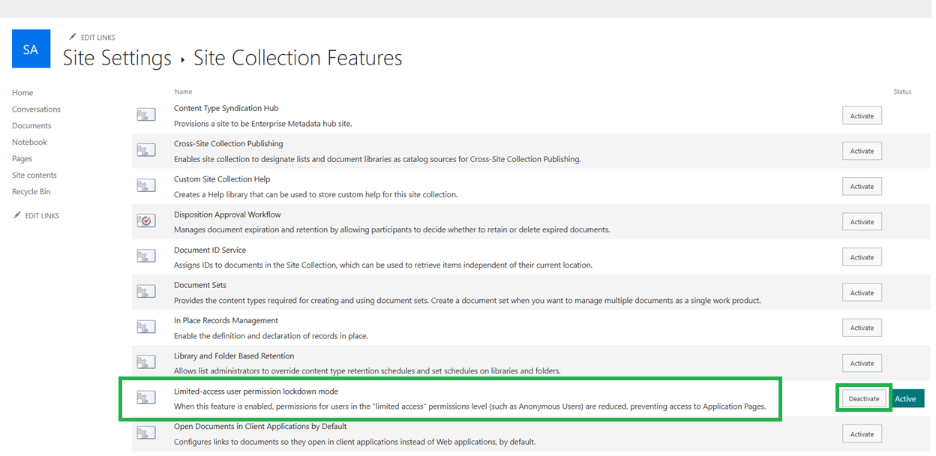Click the Cross-Site Collection Publishing title
The height and width of the screenshot is (456, 936).
pos(228,144)
